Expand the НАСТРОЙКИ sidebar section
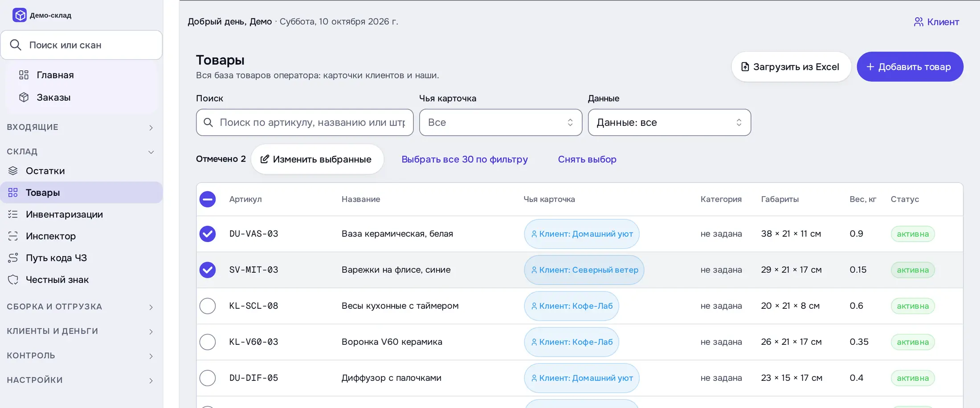 tap(81, 380)
